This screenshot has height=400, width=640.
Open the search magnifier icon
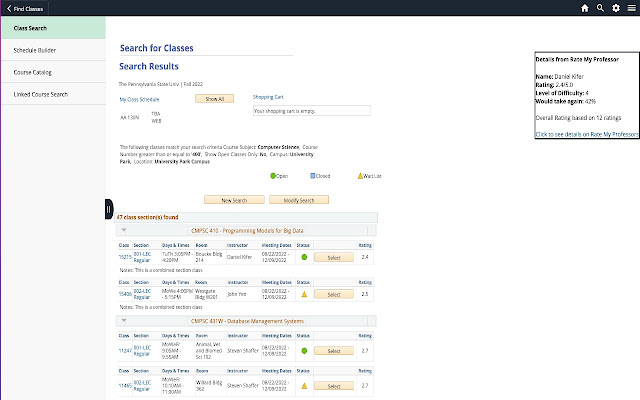[x=600, y=8]
